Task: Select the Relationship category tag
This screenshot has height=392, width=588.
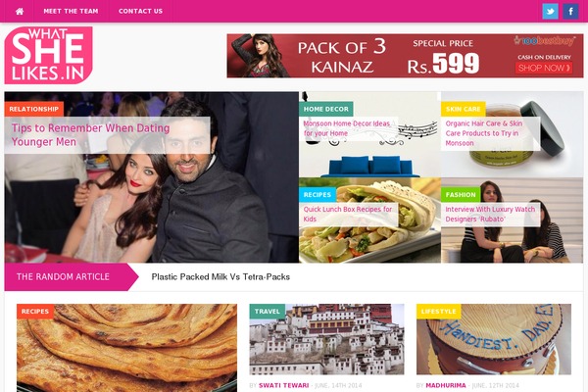Action: 34,109
